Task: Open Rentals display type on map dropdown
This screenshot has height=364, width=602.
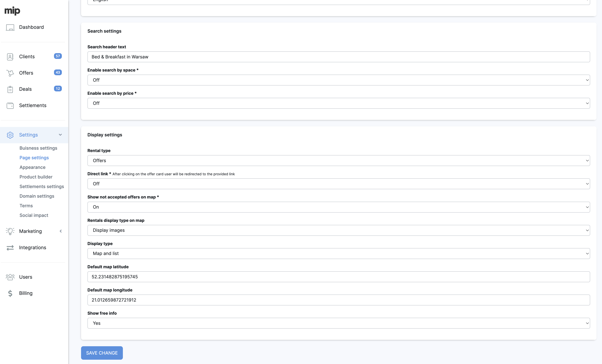Action: click(338, 230)
